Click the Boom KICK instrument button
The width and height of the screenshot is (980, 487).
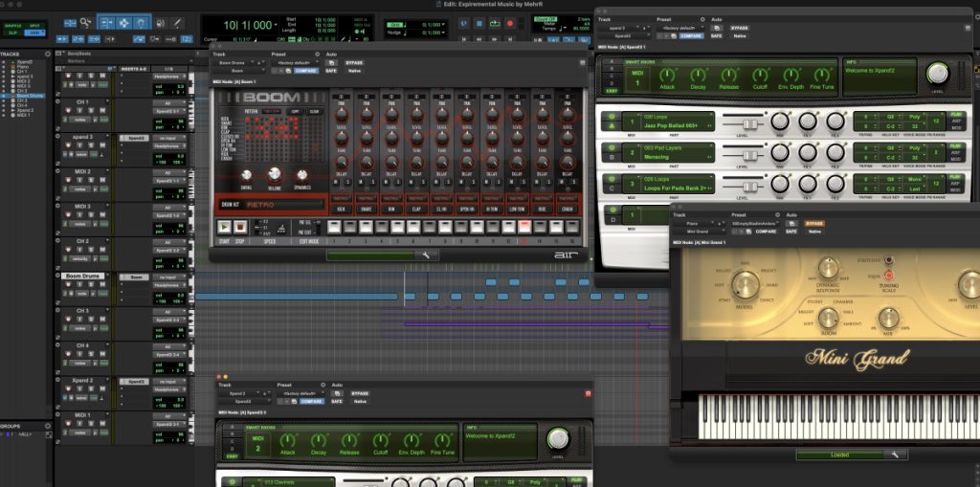point(342,210)
